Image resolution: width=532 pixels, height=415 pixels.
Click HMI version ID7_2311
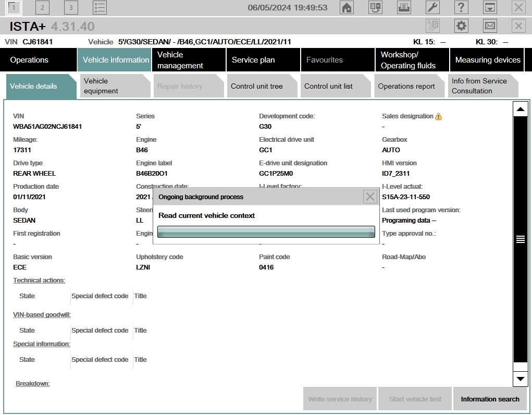tap(395, 174)
